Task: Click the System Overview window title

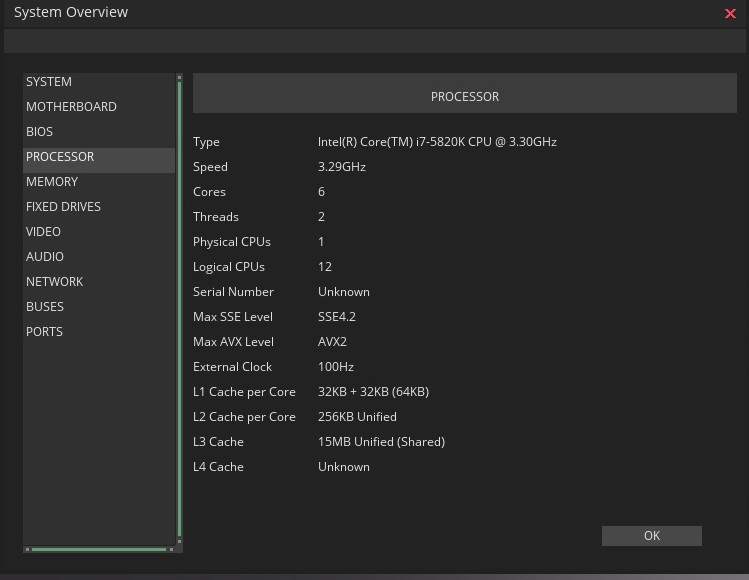Action: 71,12
